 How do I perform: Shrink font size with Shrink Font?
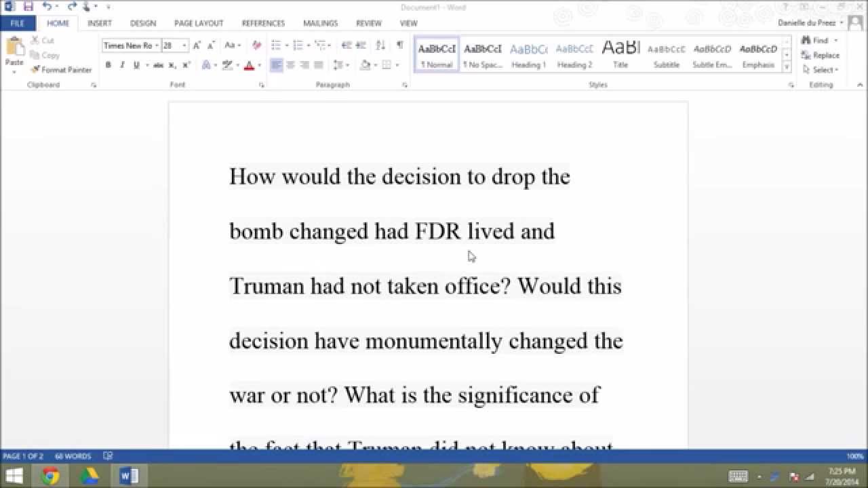pos(210,45)
